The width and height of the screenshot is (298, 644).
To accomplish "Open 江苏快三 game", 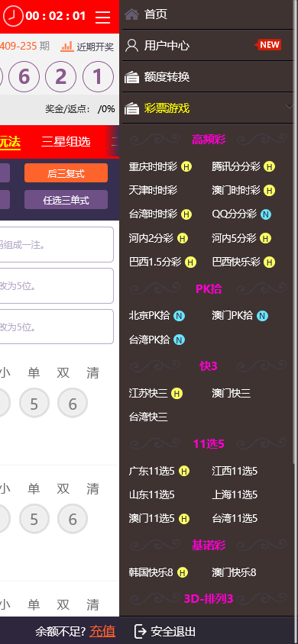I will click(148, 394).
